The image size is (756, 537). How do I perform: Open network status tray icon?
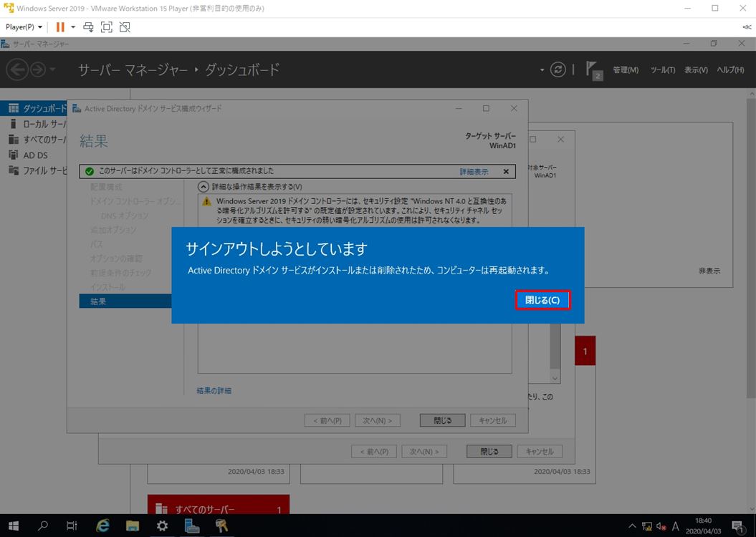click(647, 526)
